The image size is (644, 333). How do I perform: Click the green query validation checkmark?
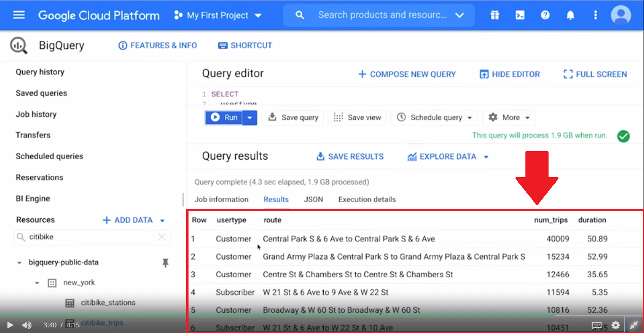click(x=624, y=136)
